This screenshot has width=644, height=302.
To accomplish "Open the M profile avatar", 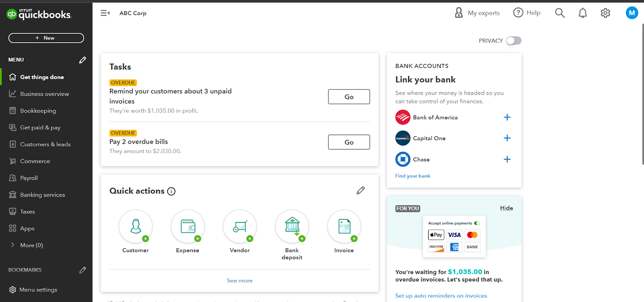I will coord(632,13).
